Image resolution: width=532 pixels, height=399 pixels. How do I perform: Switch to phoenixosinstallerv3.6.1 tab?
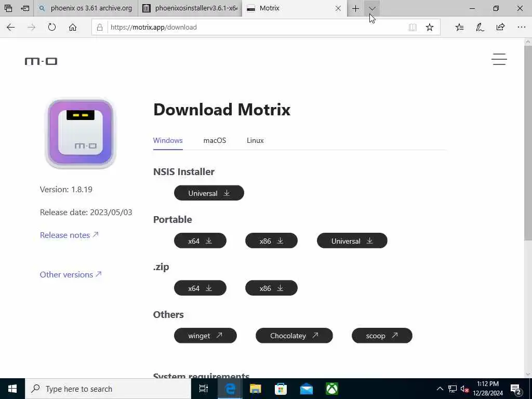(190, 8)
